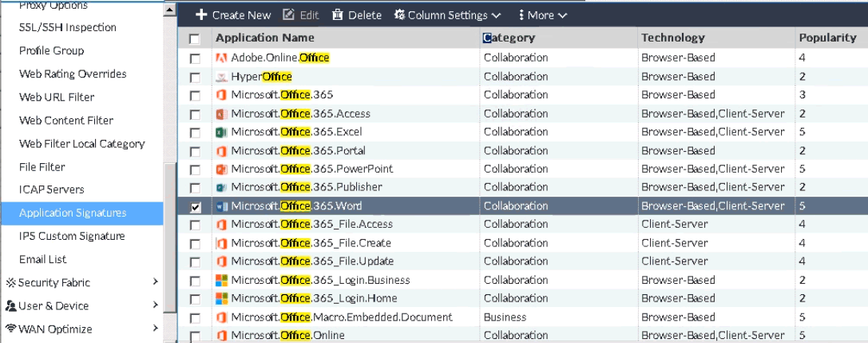Screen dimensions: 868x343
Task: Select Proxy Options in sidebar
Action: tap(54, 6)
